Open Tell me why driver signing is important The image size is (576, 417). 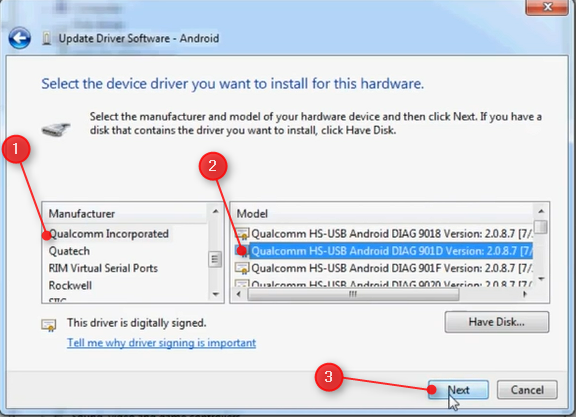[x=161, y=343]
